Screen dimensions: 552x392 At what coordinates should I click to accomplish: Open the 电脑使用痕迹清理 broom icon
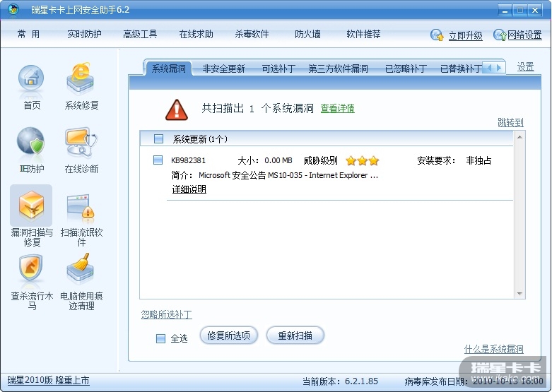point(81,269)
